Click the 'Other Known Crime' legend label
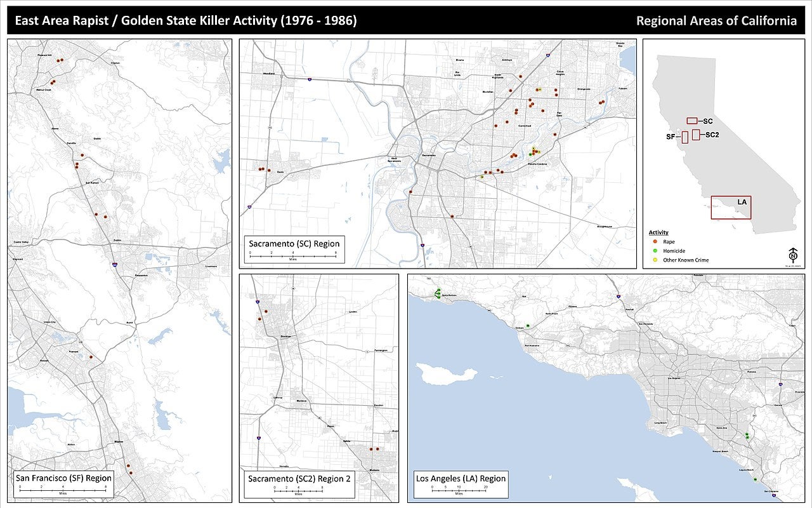Viewport: 812px width, 508px height. [x=686, y=260]
